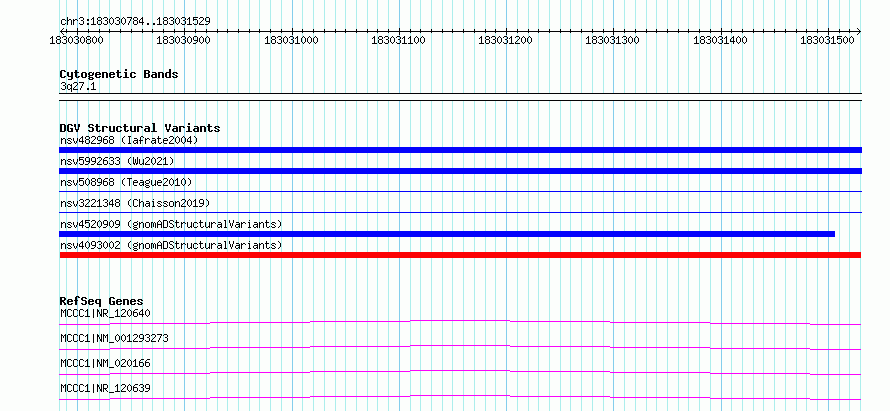890x411 pixels.
Task: Click blue bar of nsv482968 variant
Action: [460, 150]
